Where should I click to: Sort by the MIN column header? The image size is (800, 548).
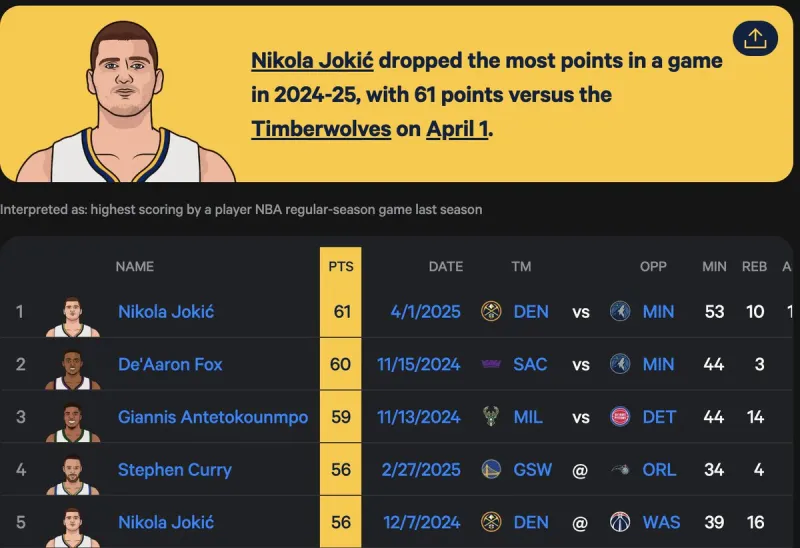(x=714, y=266)
